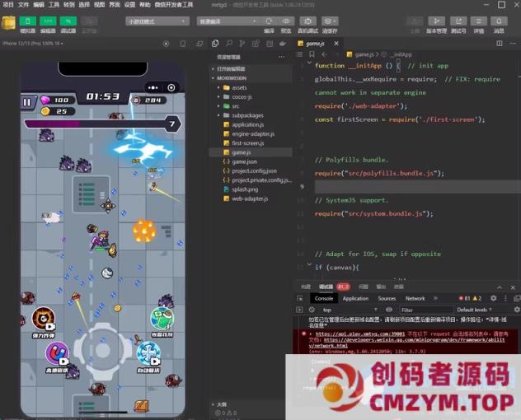Click the inspect element picker icon
Viewport: 521px width, 420px height.
(x=300, y=298)
